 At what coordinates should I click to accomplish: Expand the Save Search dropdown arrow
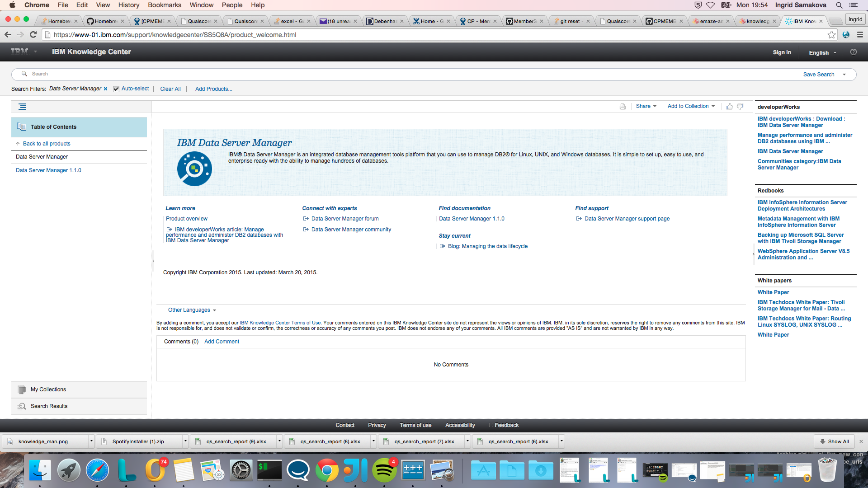coord(844,75)
